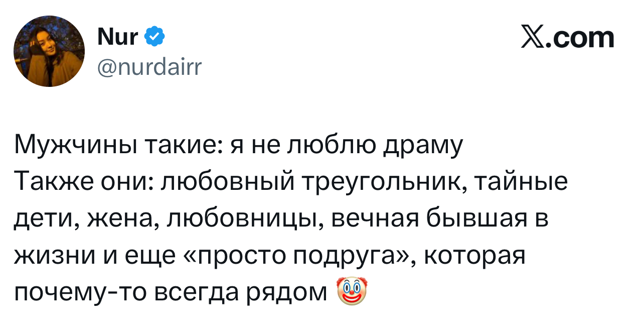Screen dimensions: 644x330
Task: Click the blue verified badge next to Nur
Action: tap(153, 37)
